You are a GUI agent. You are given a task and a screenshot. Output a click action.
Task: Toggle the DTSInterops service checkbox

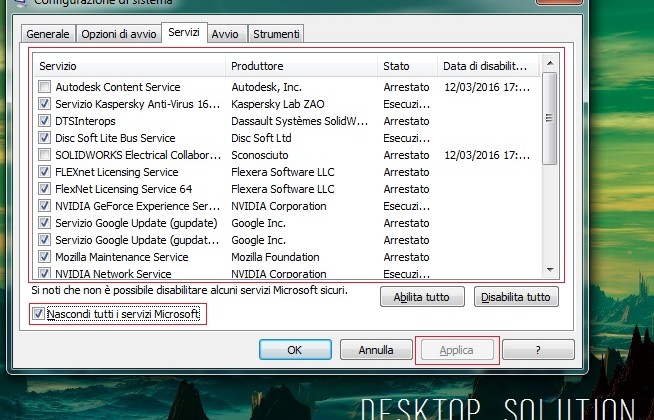(45, 121)
